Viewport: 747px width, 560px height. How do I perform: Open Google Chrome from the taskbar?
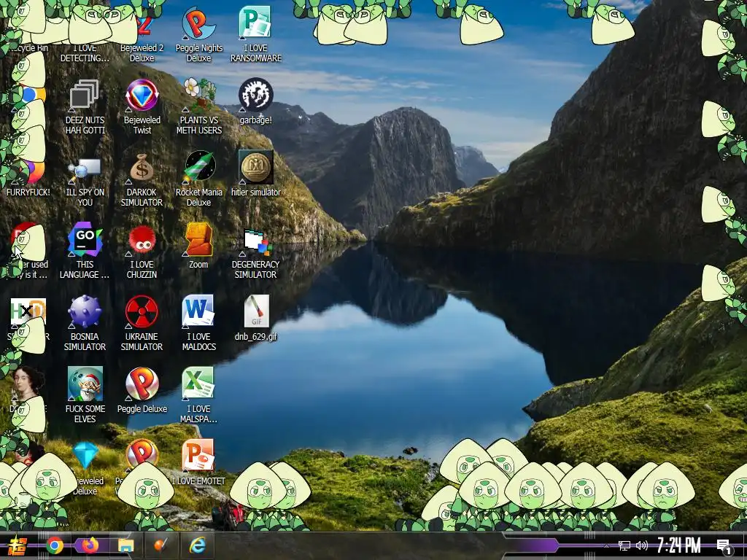55,545
